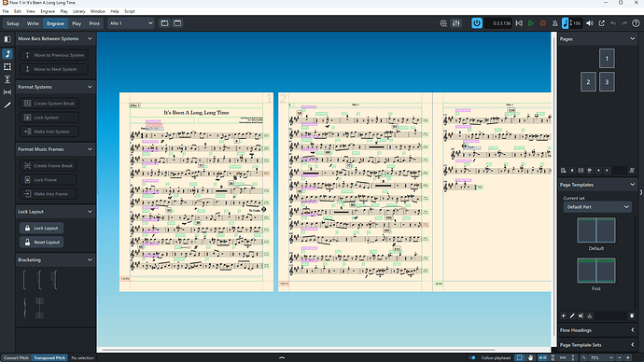Screen dimensions: 644x362
Task: Open Help via question mark icon
Action: 636,23
